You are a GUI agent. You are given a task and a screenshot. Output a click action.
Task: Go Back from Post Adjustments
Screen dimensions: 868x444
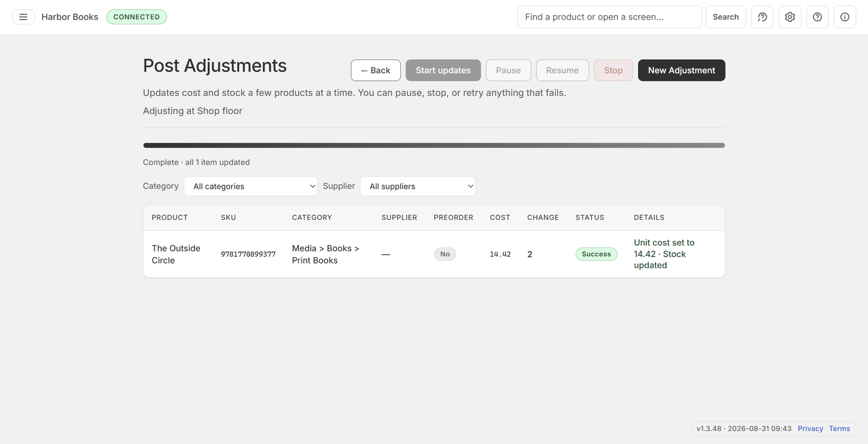click(376, 71)
